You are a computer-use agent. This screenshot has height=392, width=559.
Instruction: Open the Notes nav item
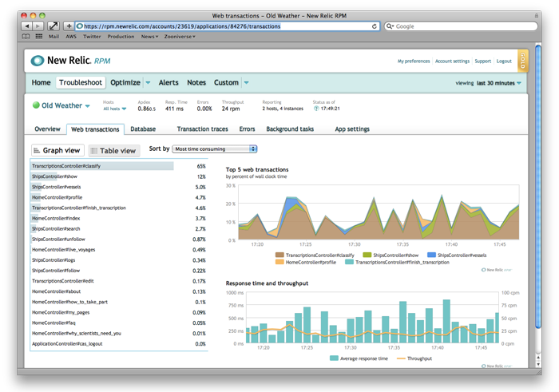196,83
